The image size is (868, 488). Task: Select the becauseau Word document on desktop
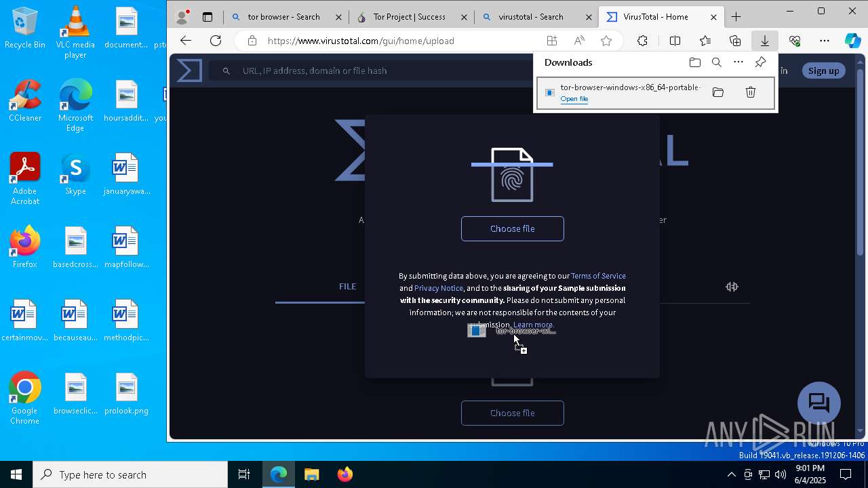[75, 321]
